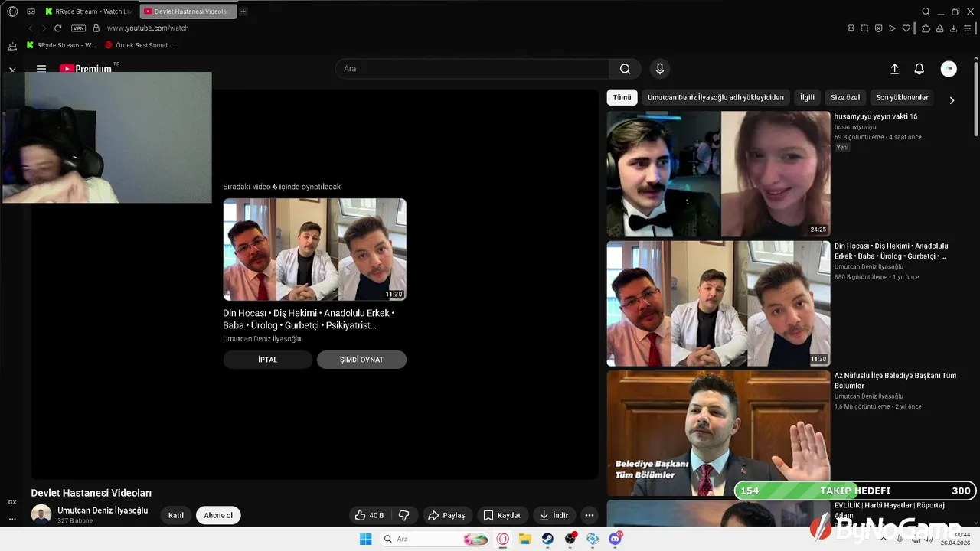Start voice search with the microphone
The image size is (980, 551).
pos(660,69)
